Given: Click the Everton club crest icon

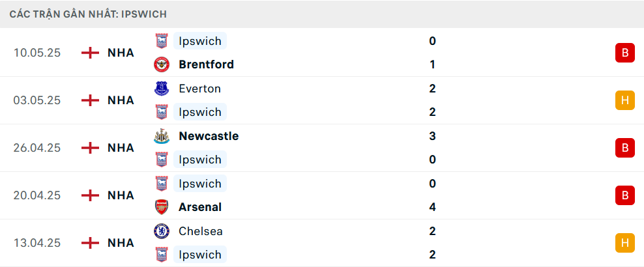Looking at the screenshot, I should coord(162,89).
